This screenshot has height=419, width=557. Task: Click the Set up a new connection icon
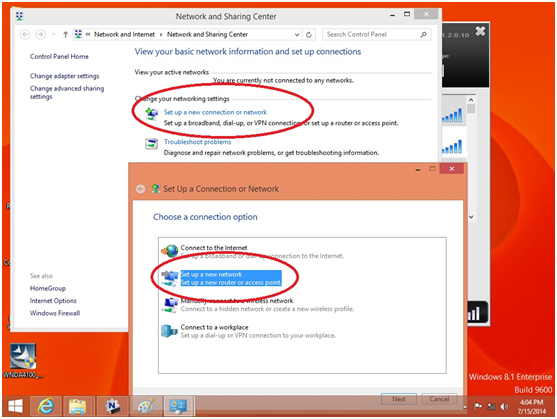pyautogui.click(x=152, y=114)
